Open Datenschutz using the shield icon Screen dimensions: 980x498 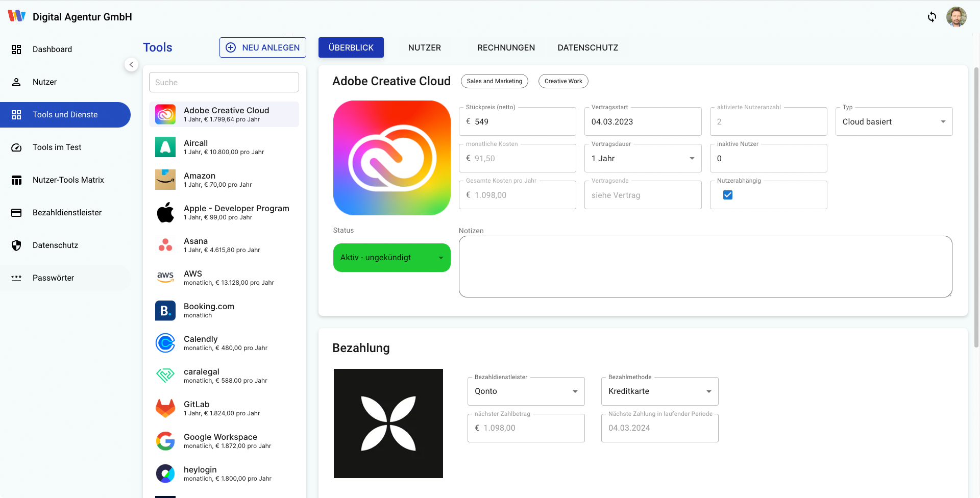[16, 245]
